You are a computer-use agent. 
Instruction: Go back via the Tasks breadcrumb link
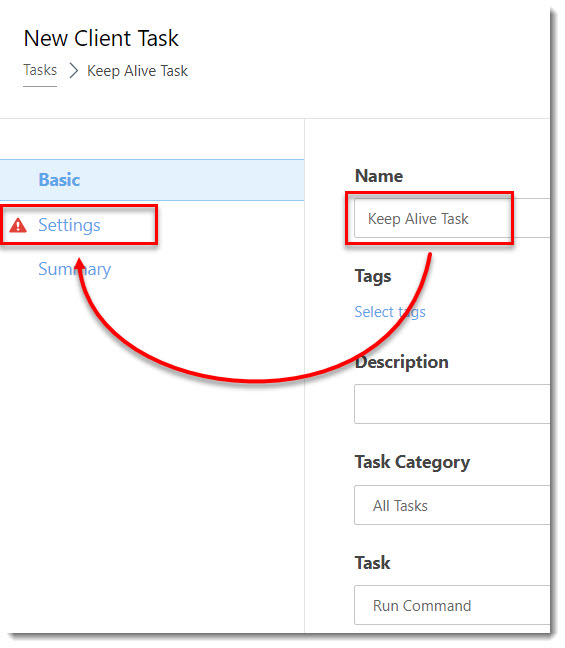pyautogui.click(x=40, y=70)
